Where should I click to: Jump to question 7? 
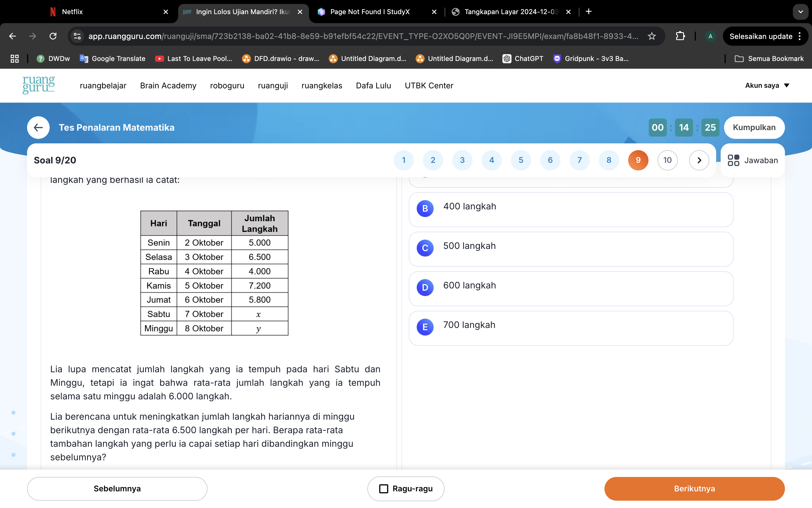click(579, 160)
